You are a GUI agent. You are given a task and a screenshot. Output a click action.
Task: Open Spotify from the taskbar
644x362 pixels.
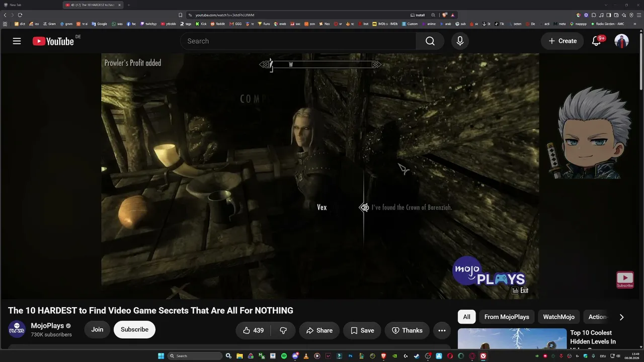[x=284, y=356]
